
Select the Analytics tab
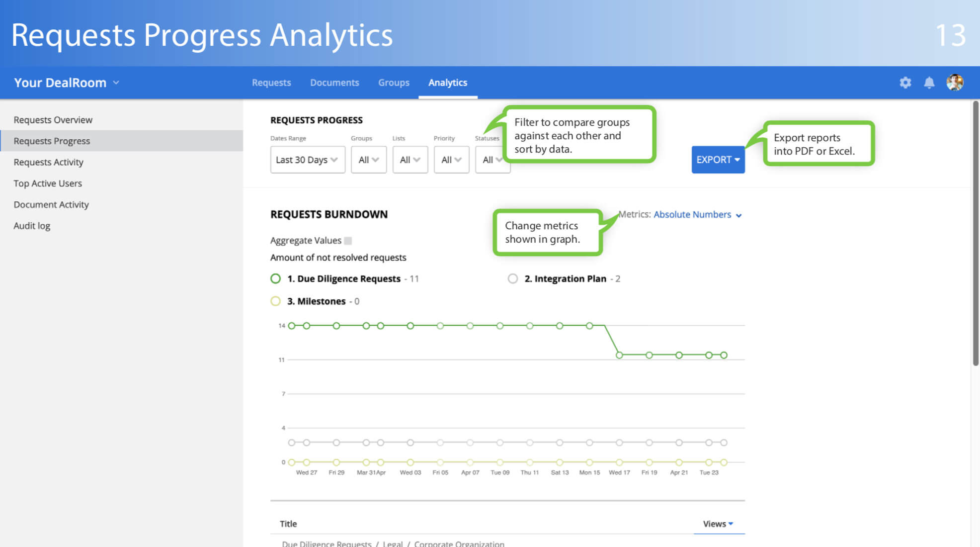pos(448,83)
